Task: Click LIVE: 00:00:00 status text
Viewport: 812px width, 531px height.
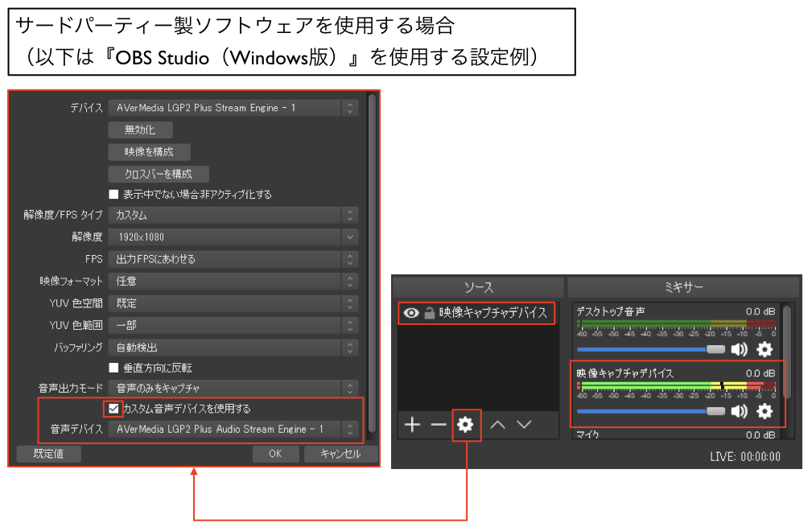Action: [745, 456]
